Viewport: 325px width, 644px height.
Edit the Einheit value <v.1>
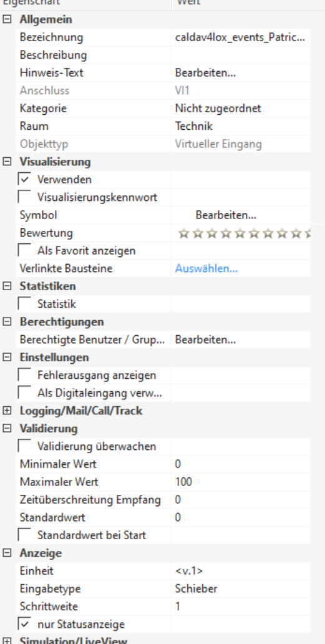tap(241, 571)
